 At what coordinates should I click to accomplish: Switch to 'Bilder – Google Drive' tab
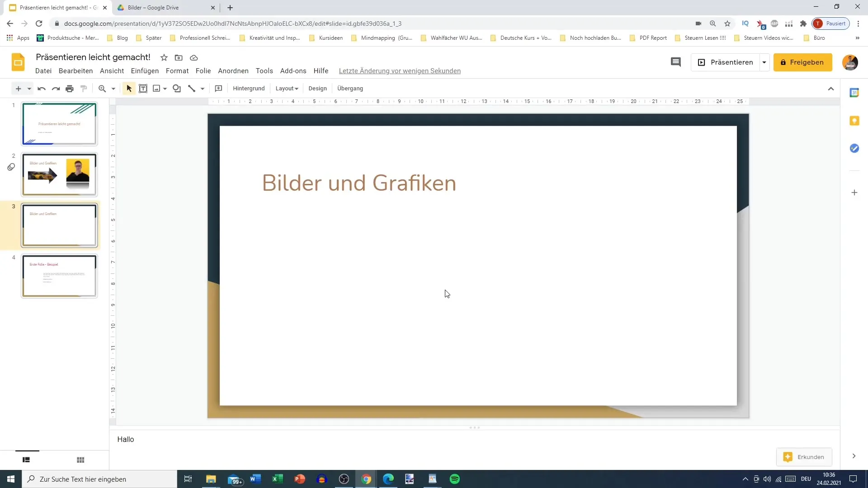pyautogui.click(x=166, y=8)
